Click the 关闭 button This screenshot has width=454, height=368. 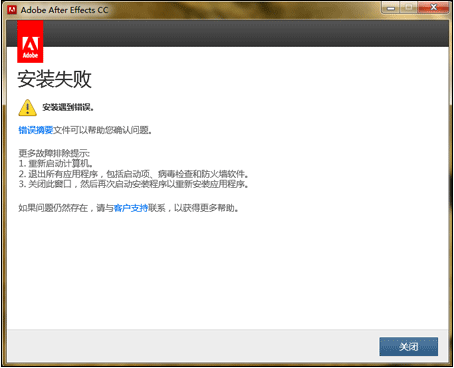408,346
